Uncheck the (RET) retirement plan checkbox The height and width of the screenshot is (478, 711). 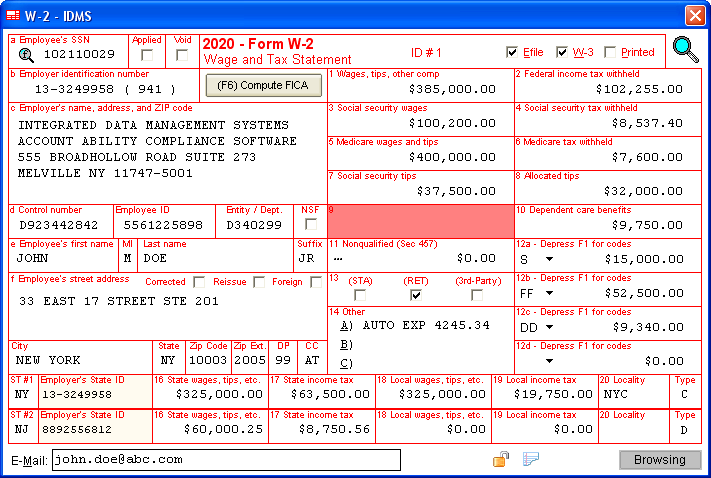pos(416,295)
